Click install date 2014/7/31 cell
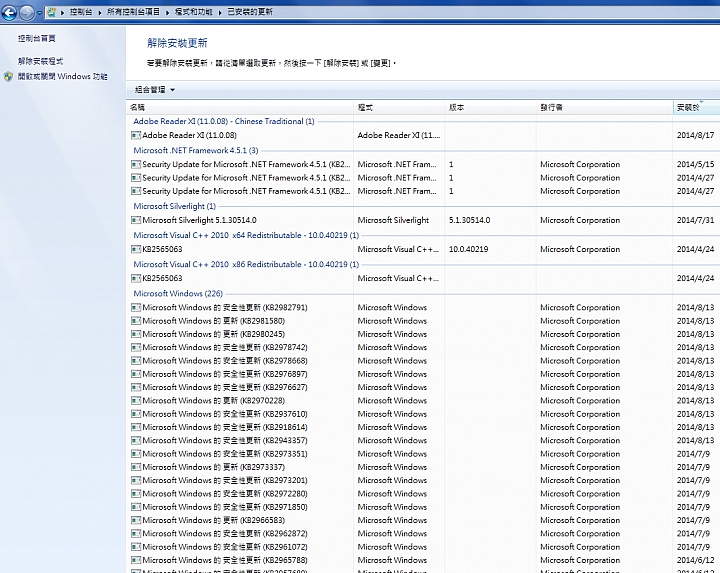The image size is (720, 573). [x=695, y=220]
